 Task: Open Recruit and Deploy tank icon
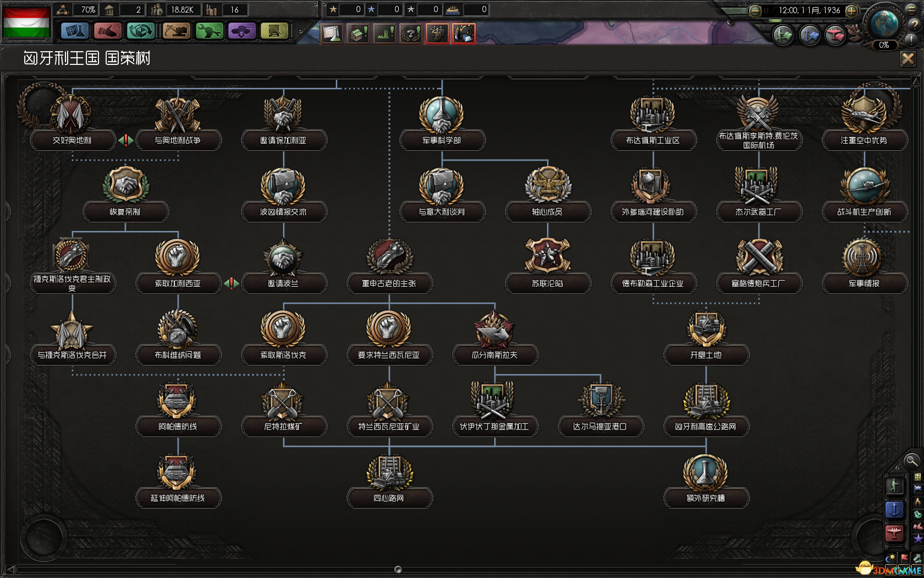click(x=241, y=31)
